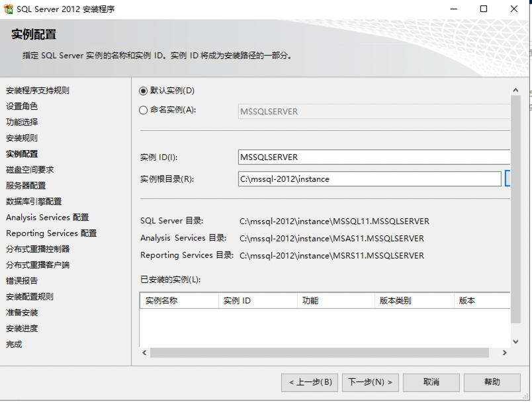Image resolution: width=532 pixels, height=404 pixels.
Task: Go back with 上一步(B) button
Action: [310, 382]
